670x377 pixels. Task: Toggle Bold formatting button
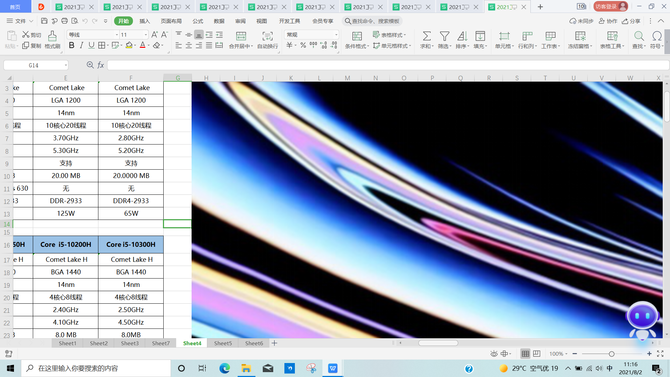coord(71,45)
